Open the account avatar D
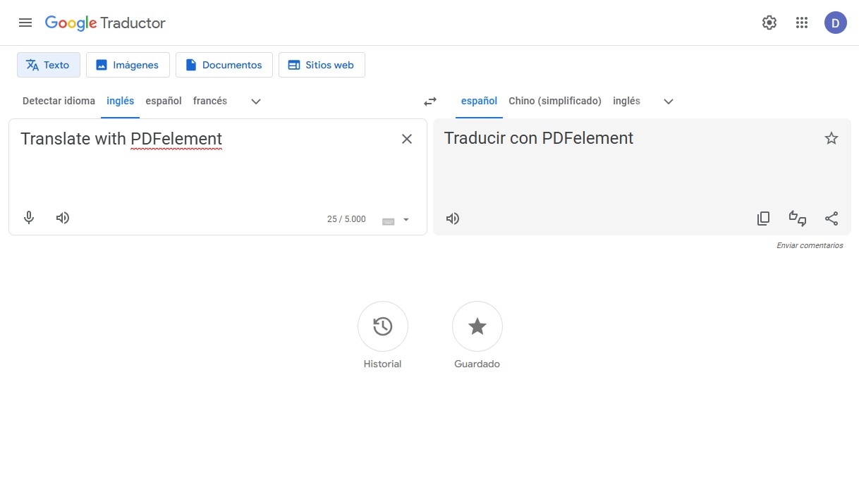This screenshot has width=859, height=504. (x=836, y=23)
